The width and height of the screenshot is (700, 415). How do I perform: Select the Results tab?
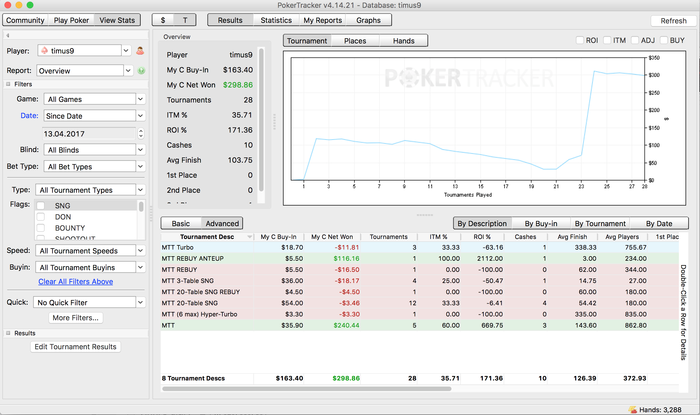click(x=230, y=20)
